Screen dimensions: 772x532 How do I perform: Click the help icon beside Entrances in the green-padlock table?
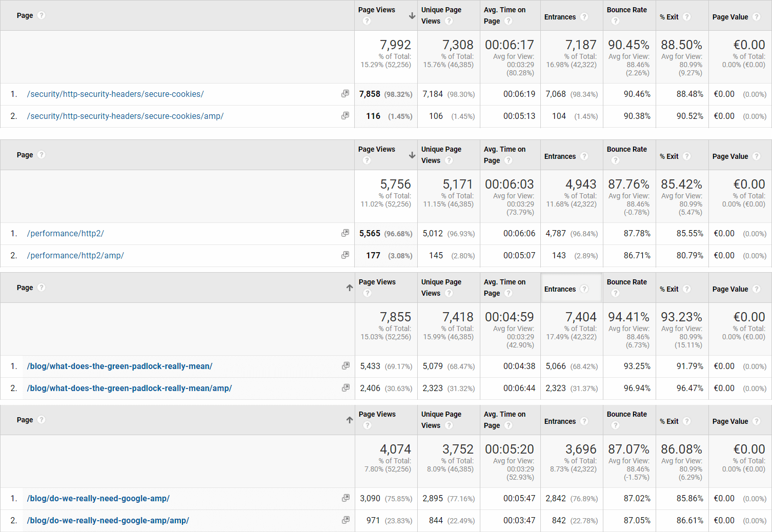tap(584, 289)
